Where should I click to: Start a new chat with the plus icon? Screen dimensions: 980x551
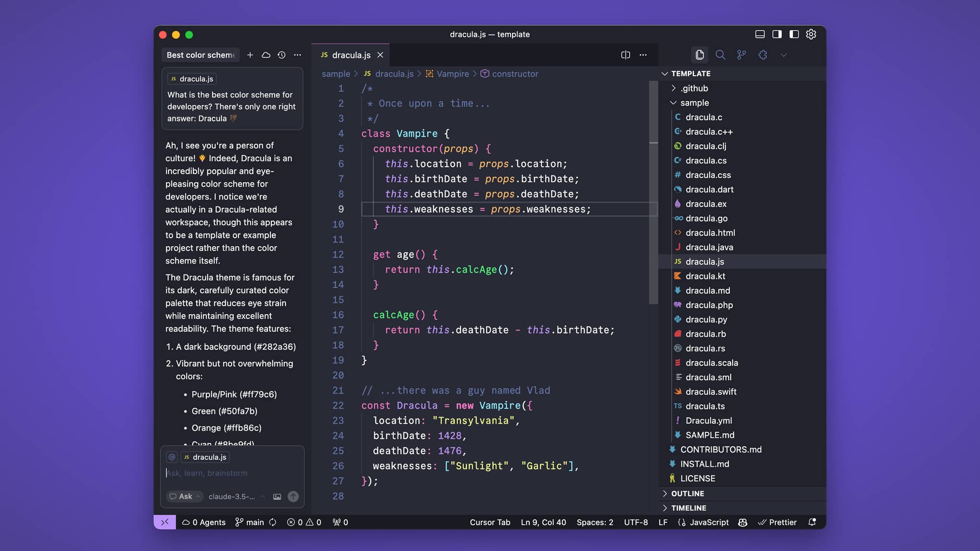pos(250,55)
